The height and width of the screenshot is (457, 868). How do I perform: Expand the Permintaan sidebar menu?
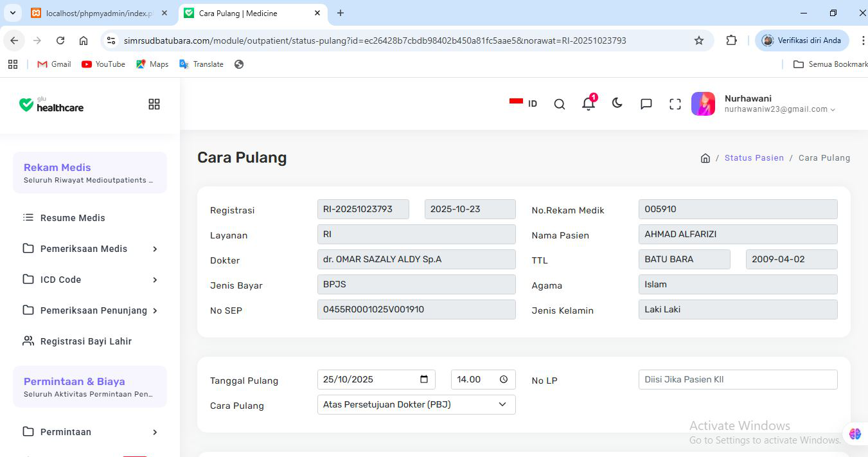90,432
